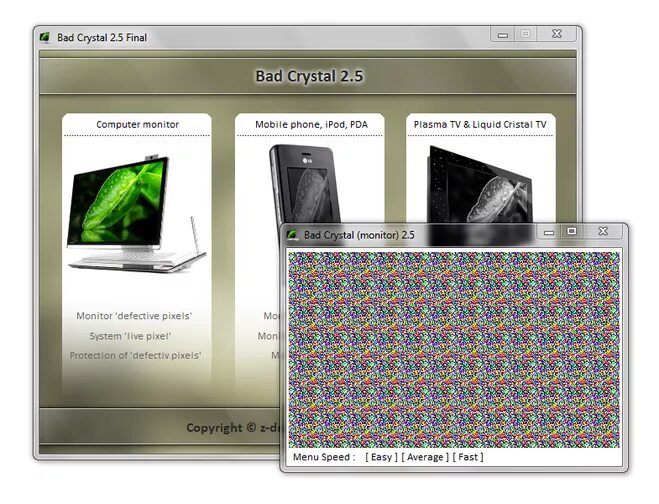Minimize the Bad Crystal 2.5 Final window

[503, 34]
